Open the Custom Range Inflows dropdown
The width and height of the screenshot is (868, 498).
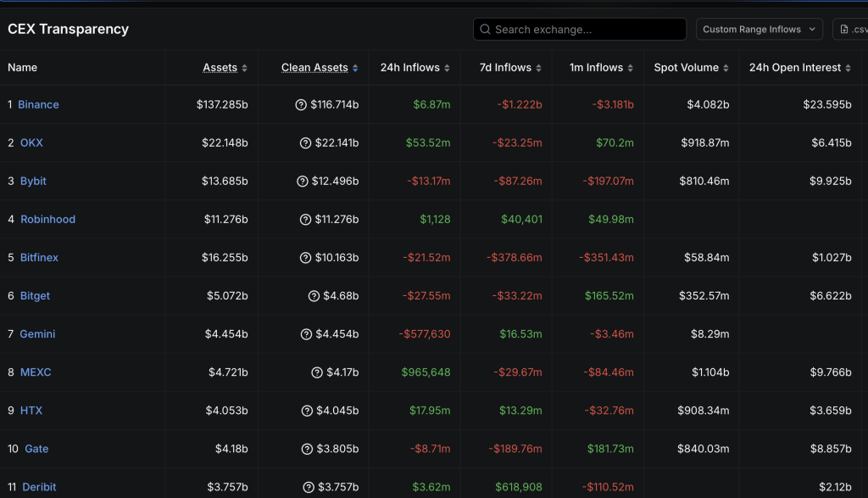759,30
